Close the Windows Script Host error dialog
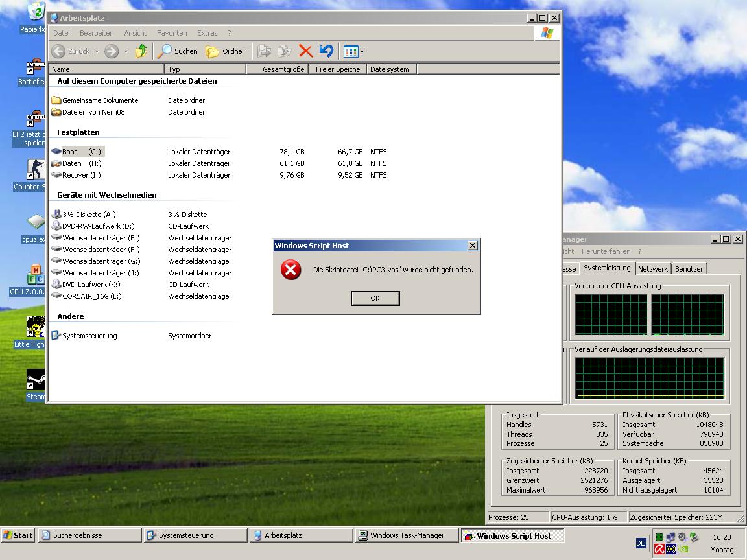The width and height of the screenshot is (747, 560). (473, 245)
